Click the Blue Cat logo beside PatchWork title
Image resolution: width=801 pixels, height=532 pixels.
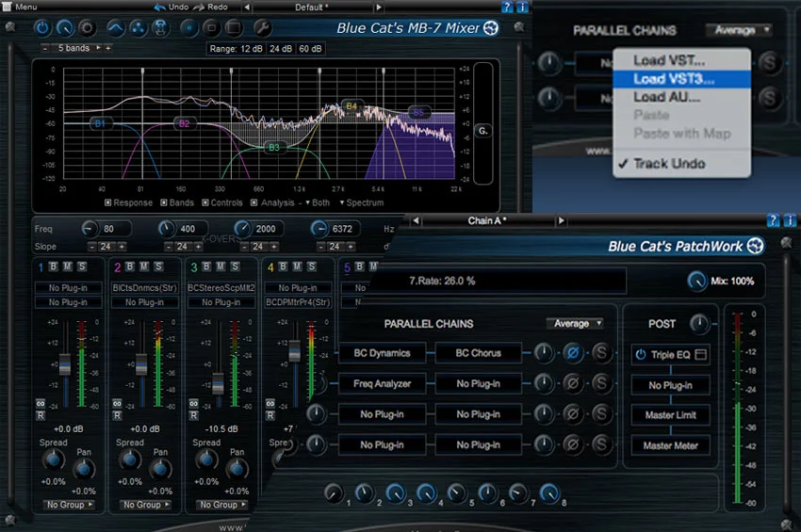tap(755, 246)
